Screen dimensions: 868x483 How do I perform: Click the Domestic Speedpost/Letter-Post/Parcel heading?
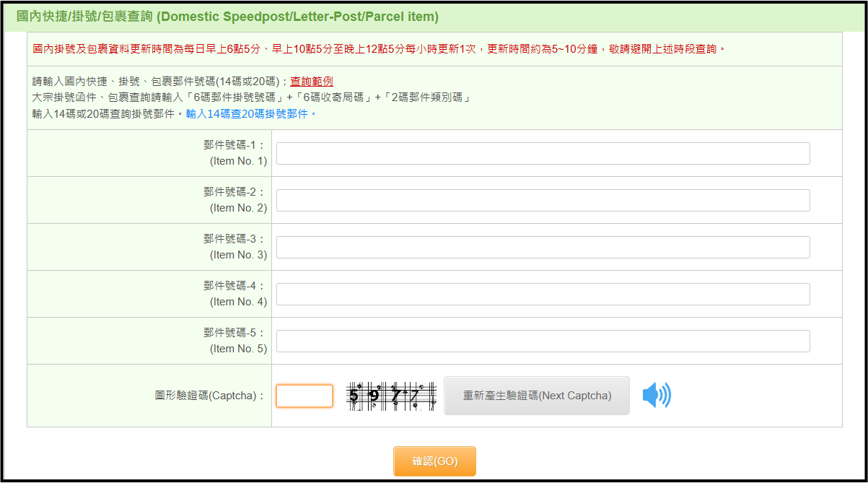[227, 17]
